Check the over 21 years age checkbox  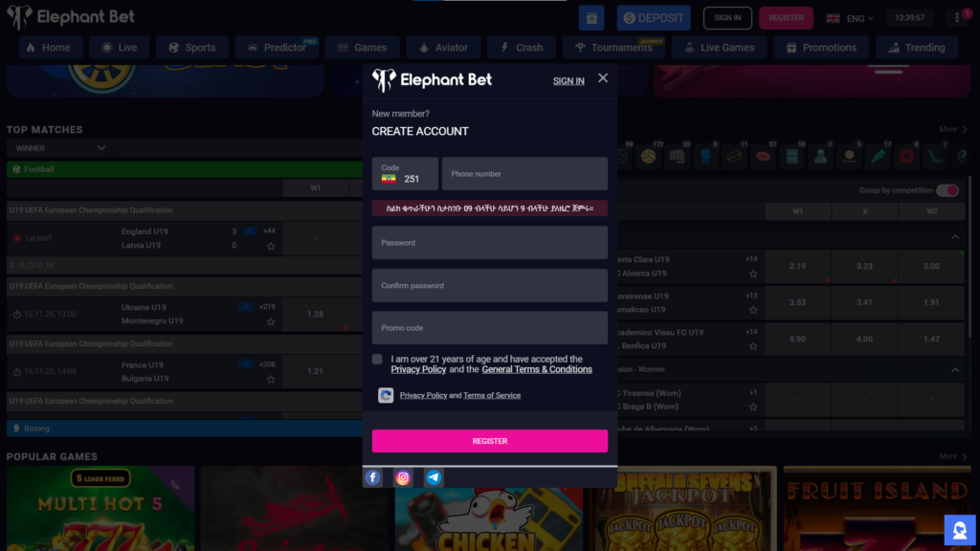pyautogui.click(x=377, y=360)
